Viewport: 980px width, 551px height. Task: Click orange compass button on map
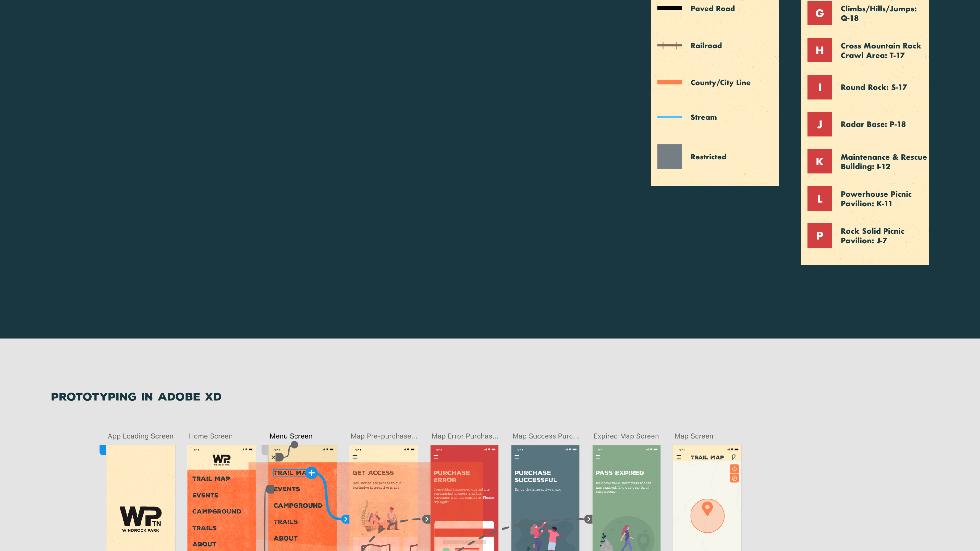tap(734, 478)
